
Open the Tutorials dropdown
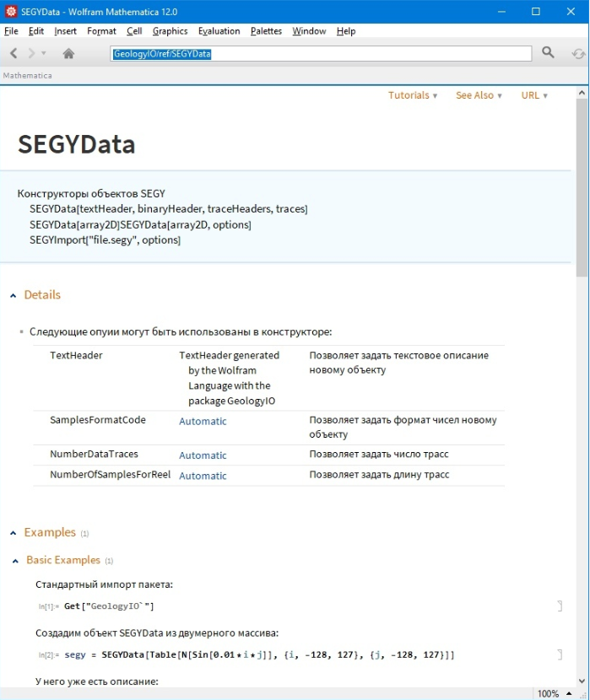(413, 95)
